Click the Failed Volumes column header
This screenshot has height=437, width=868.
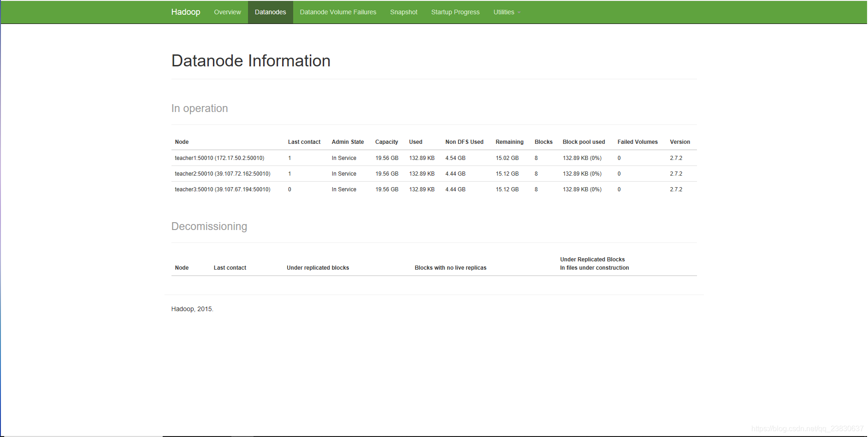(638, 142)
